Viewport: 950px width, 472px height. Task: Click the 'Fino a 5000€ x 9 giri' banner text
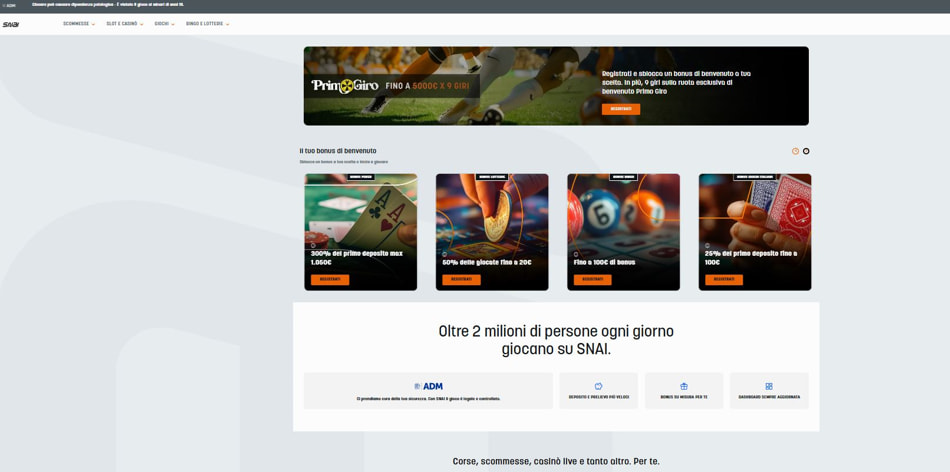pos(427,87)
